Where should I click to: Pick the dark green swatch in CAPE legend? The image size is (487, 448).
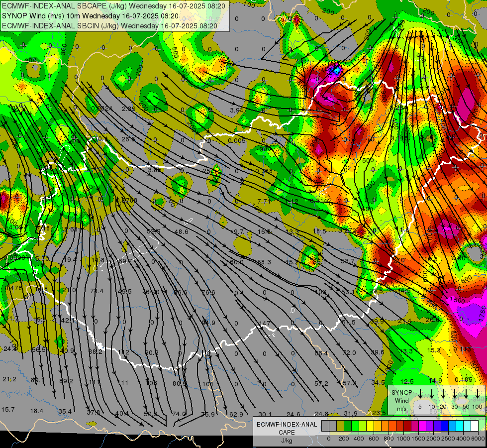tap(348, 426)
